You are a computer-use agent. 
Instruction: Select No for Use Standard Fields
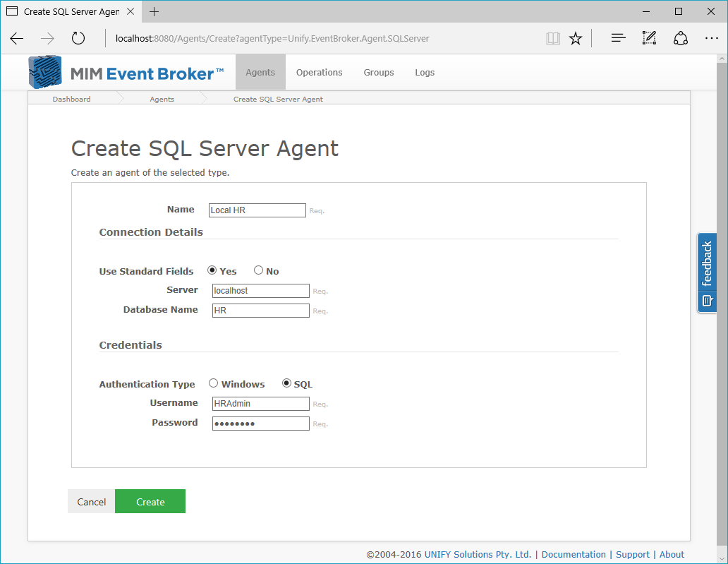point(259,270)
